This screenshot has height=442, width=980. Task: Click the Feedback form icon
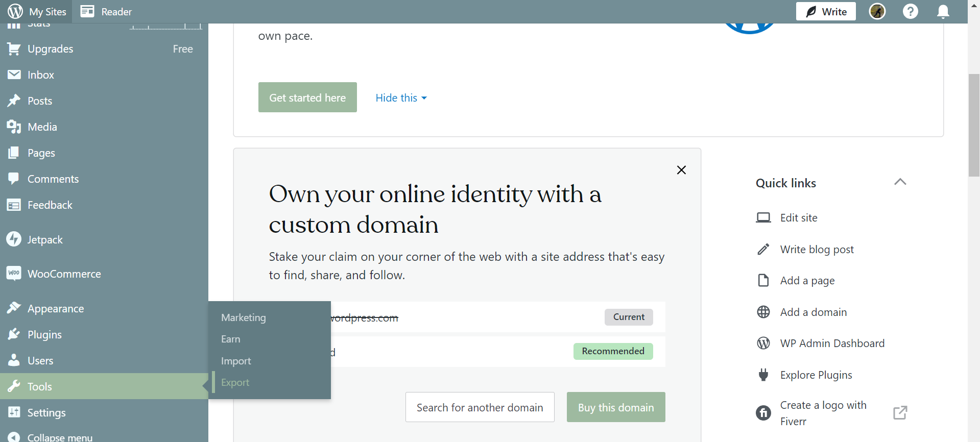(x=14, y=205)
